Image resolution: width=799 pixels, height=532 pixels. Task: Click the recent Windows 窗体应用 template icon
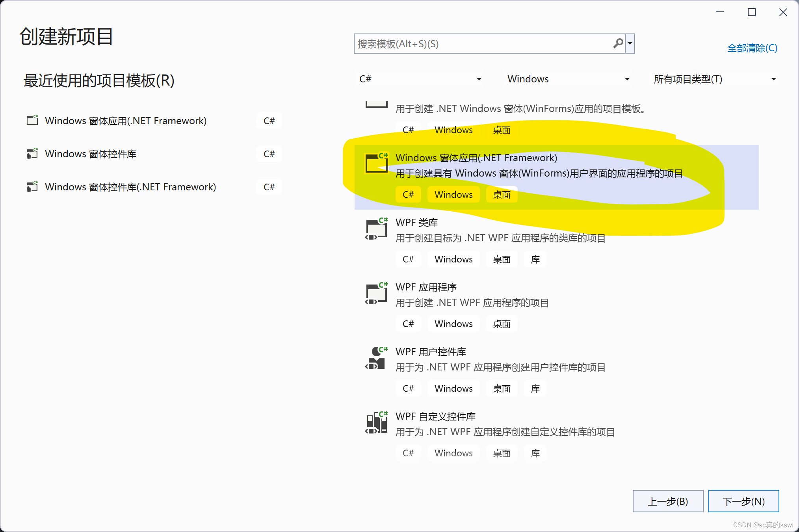(x=32, y=120)
